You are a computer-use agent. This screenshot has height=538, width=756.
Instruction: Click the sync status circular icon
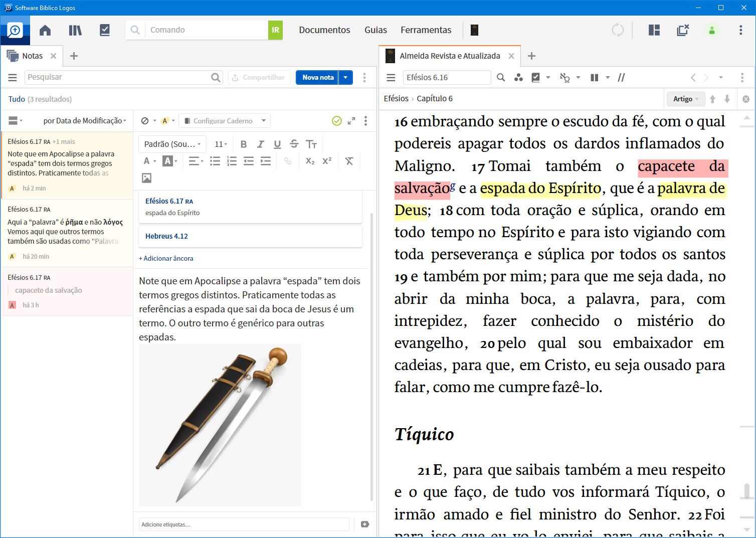tap(618, 30)
